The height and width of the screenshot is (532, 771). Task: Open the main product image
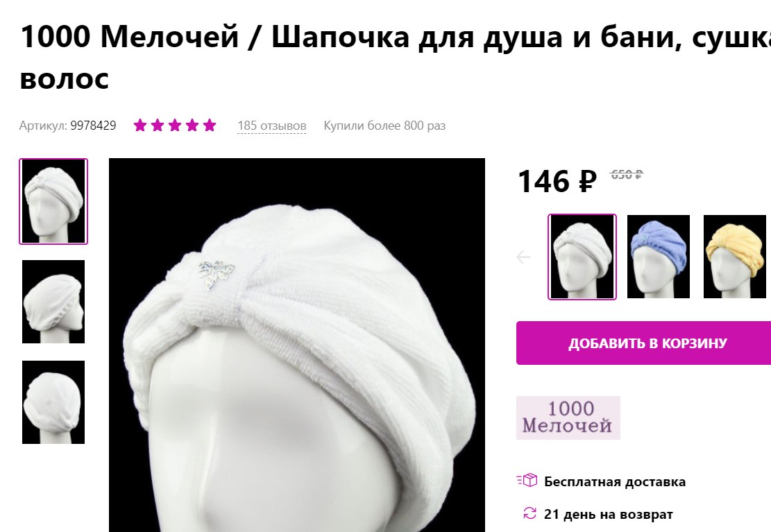coord(297,345)
